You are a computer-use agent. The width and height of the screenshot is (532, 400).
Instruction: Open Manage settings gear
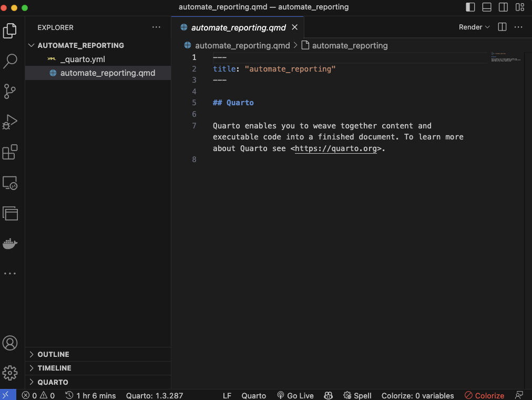click(x=10, y=373)
